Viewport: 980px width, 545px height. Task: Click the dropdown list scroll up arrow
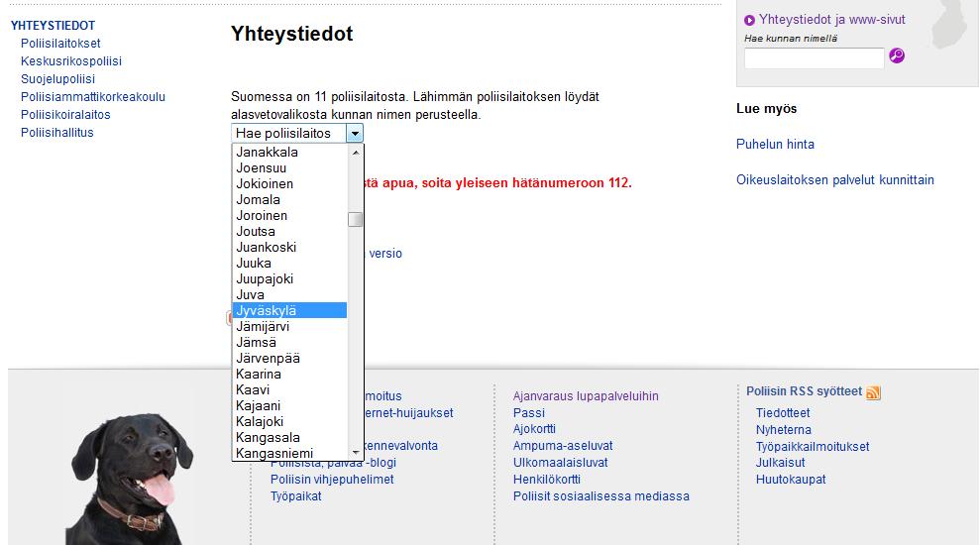click(x=356, y=152)
